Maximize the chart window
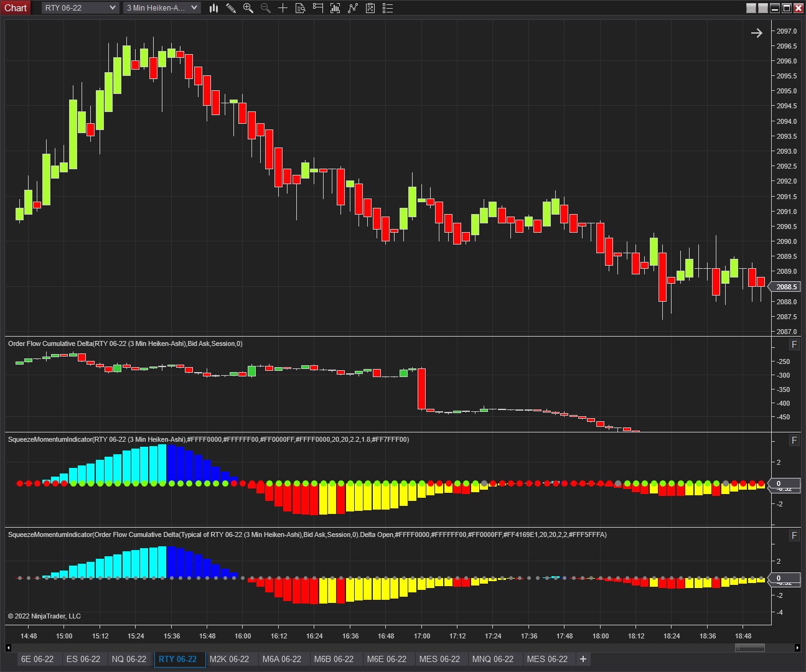The height and width of the screenshot is (672, 806). (x=787, y=8)
